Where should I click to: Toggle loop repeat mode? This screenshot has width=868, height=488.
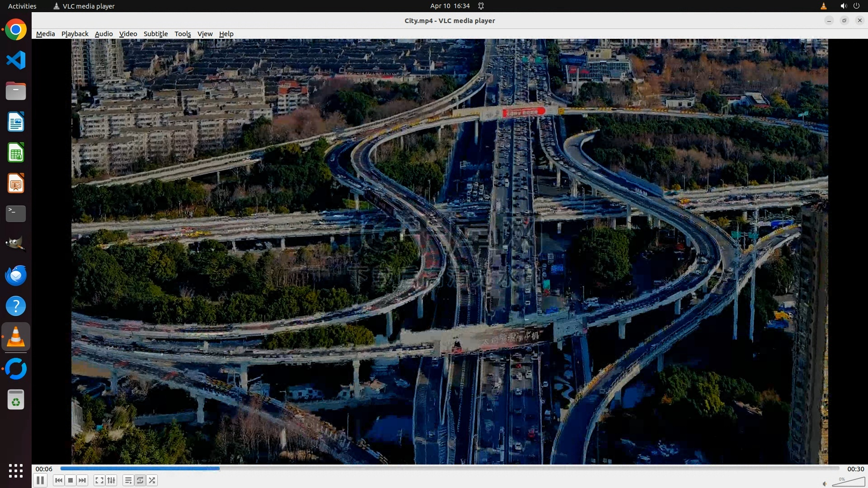(x=140, y=480)
